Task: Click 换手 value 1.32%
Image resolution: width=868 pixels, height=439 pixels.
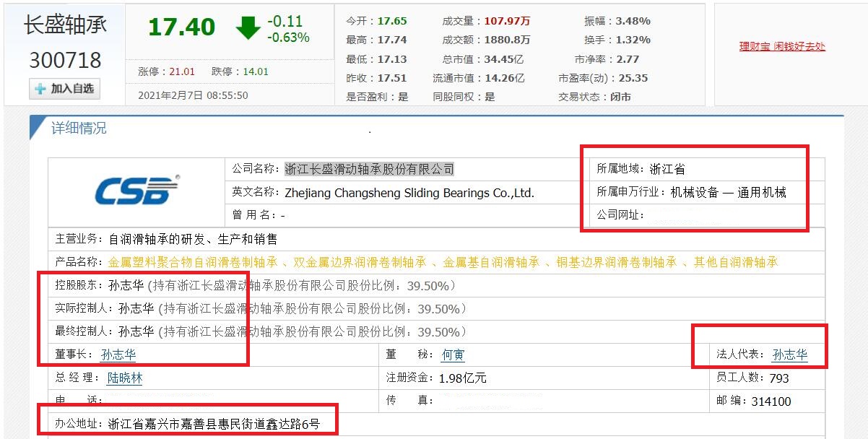Action: [633, 40]
